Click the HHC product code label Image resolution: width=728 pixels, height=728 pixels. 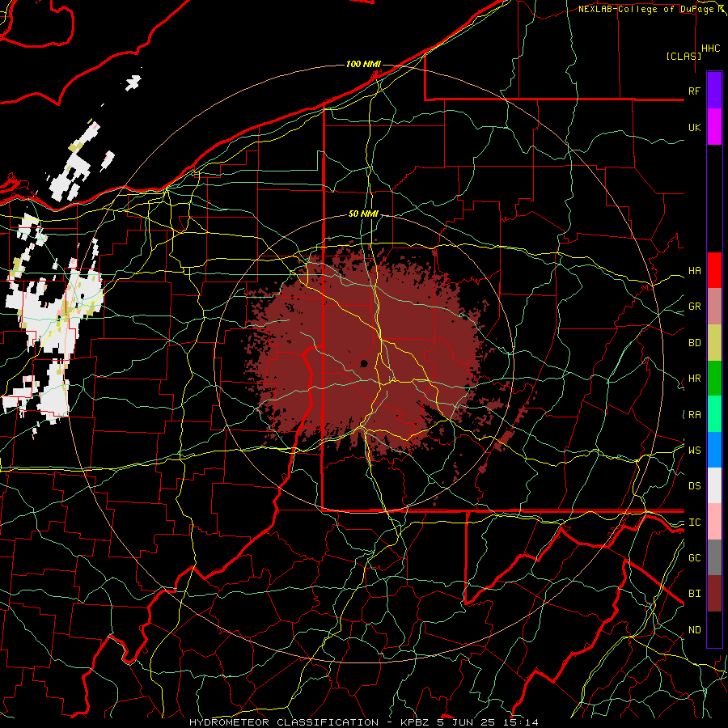tap(711, 49)
